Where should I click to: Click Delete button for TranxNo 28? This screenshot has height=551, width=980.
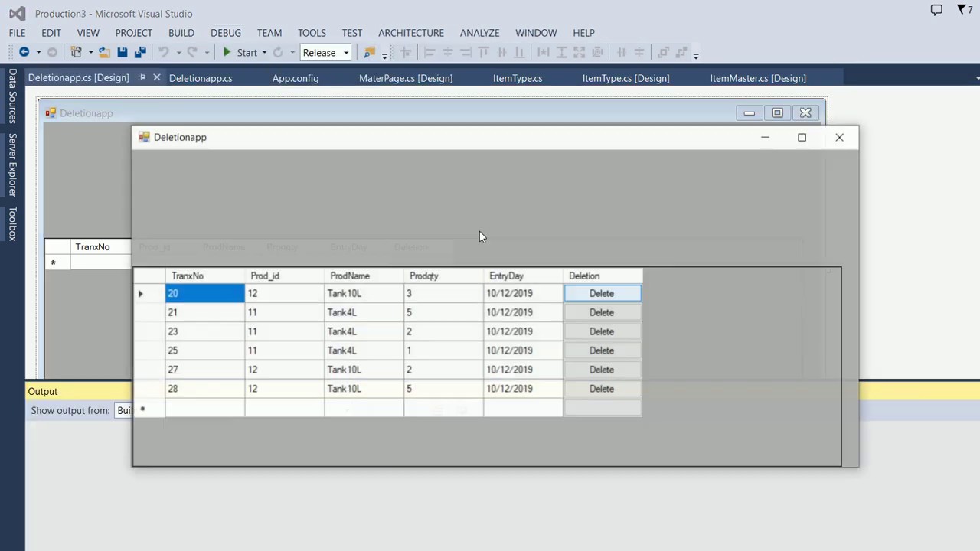602,389
